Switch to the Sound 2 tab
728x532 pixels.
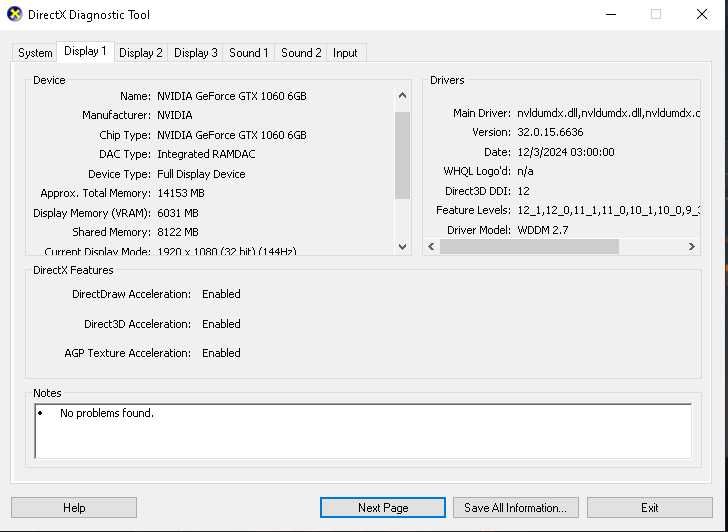click(301, 53)
